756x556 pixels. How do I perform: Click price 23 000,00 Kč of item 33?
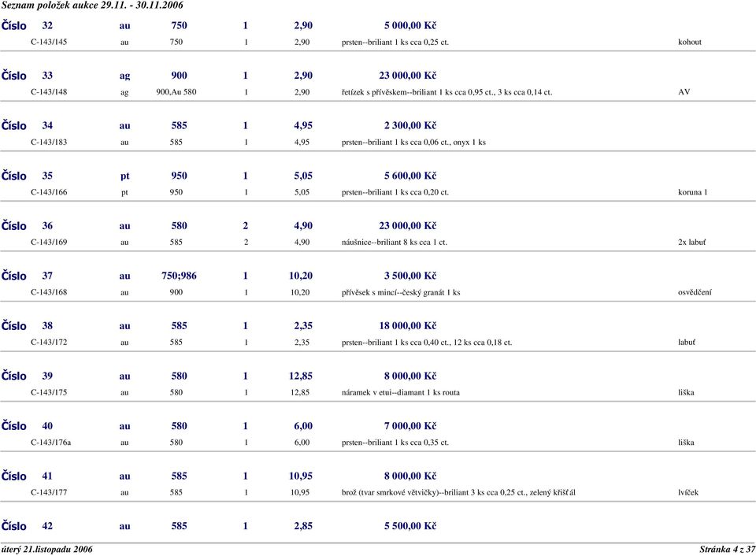(x=407, y=76)
